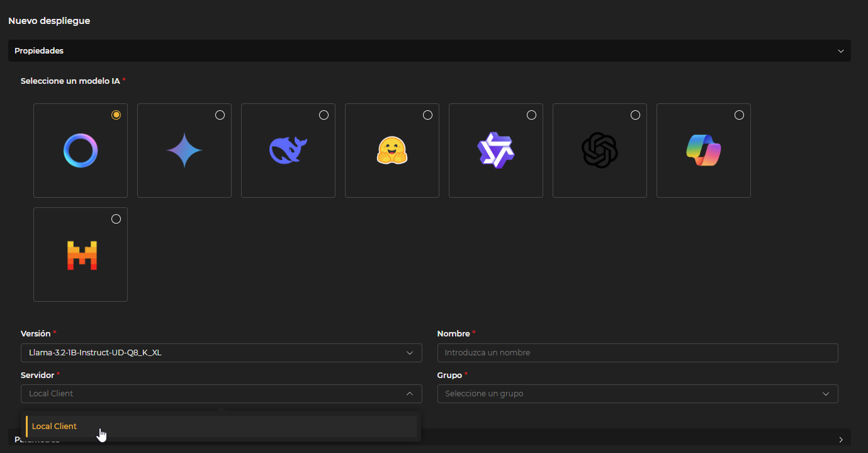Toggle the selected Meta AI radio button
Viewport: 868px width, 453px height.
click(116, 115)
